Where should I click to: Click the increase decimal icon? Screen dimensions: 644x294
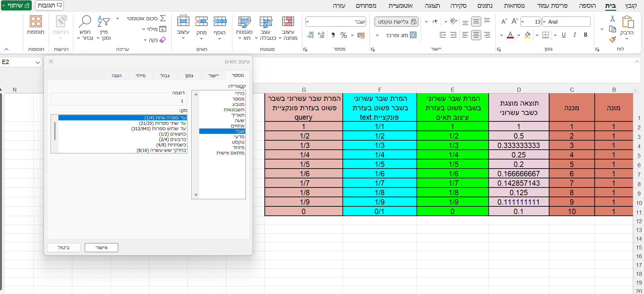[x=321, y=35]
